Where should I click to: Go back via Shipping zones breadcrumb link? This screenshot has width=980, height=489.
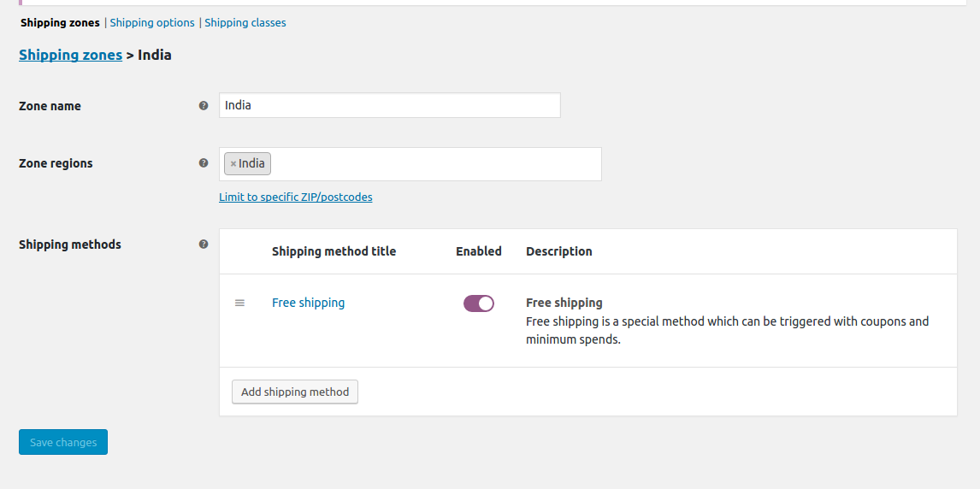coord(71,55)
